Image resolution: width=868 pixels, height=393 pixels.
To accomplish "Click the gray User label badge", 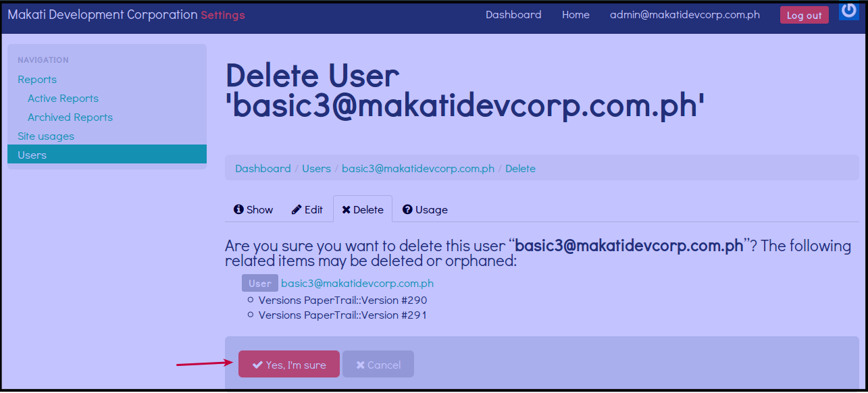I will tap(260, 284).
